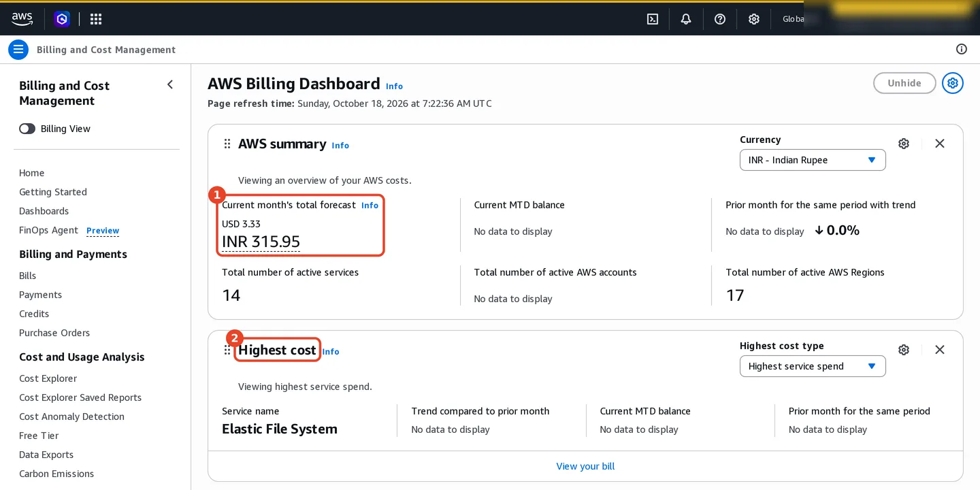Open the top bar settings gear icon
980x490 pixels.
pos(754,19)
